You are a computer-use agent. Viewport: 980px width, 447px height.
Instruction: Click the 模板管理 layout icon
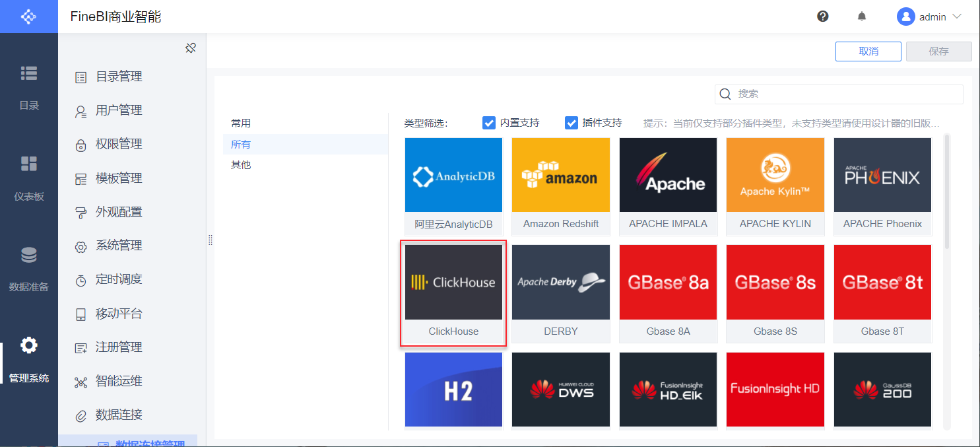(81, 179)
